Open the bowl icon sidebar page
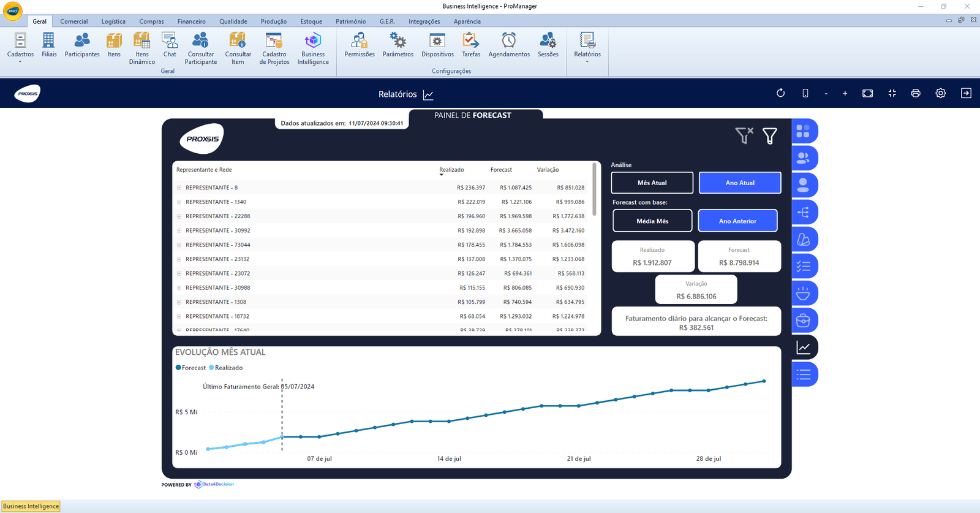 point(804,293)
